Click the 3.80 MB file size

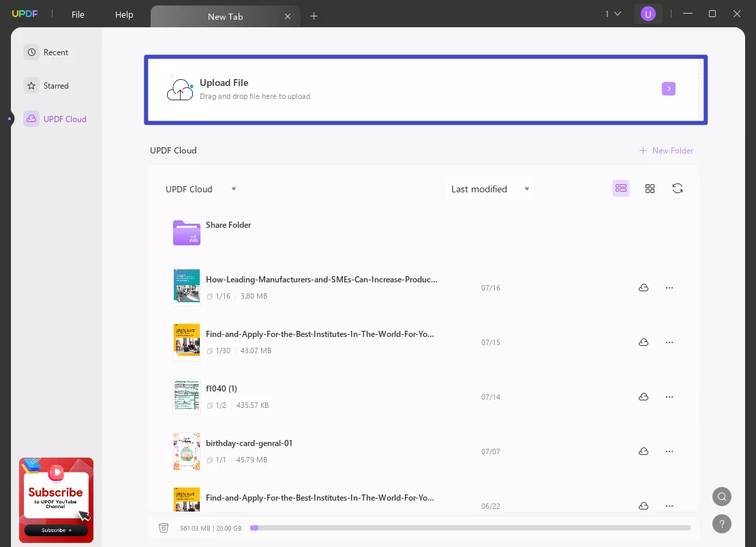pyautogui.click(x=254, y=296)
